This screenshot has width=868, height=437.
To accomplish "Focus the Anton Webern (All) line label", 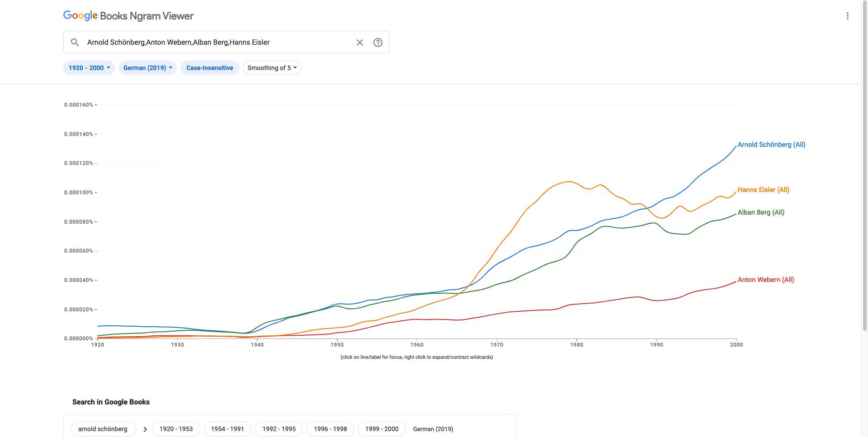I will (766, 280).
